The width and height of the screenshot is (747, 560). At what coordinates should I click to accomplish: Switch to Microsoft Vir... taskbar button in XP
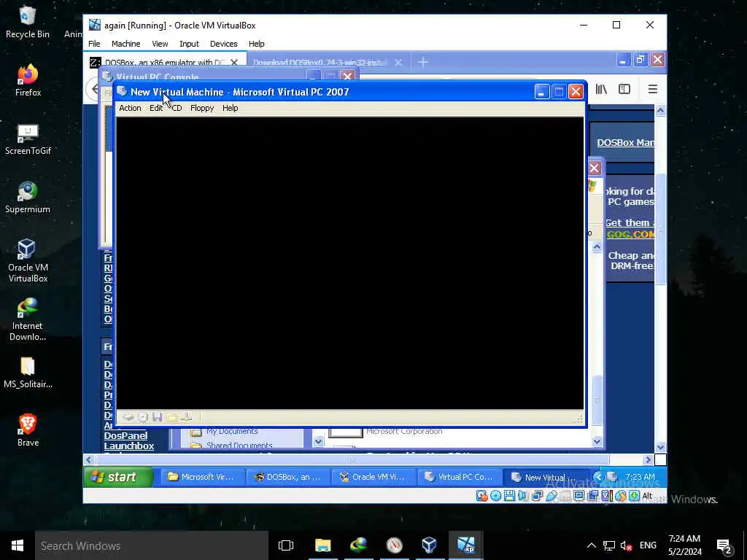click(201, 477)
